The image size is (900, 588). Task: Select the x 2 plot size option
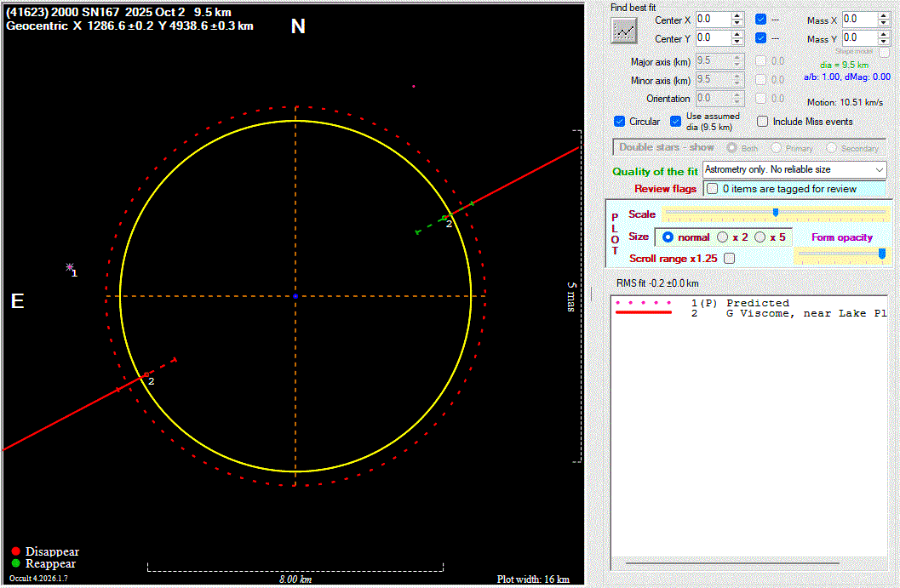coord(723,237)
